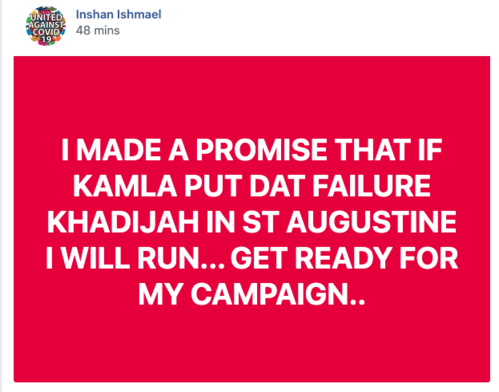Click the 19 at the avatar bottom
The width and height of the screenshot is (499, 392).
click(47, 39)
